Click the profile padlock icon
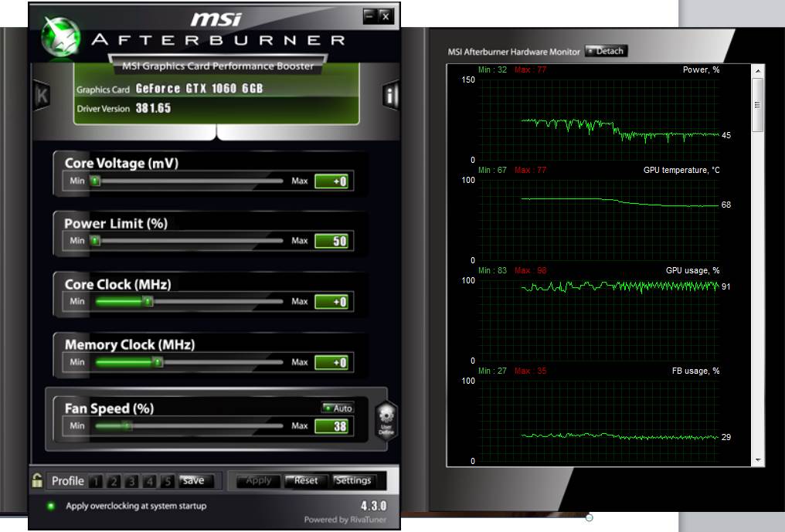Screen dimensions: 785x532 pyautogui.click(x=37, y=480)
